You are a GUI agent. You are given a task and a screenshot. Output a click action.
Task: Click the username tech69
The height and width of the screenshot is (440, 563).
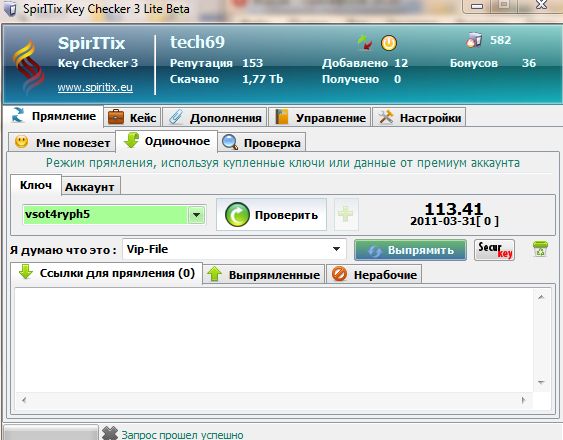197,42
